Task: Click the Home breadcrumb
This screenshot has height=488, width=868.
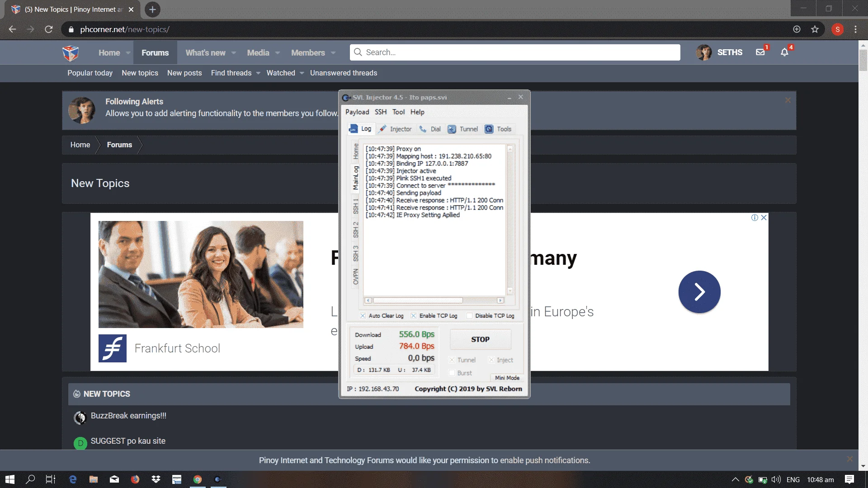Action: 80,145
